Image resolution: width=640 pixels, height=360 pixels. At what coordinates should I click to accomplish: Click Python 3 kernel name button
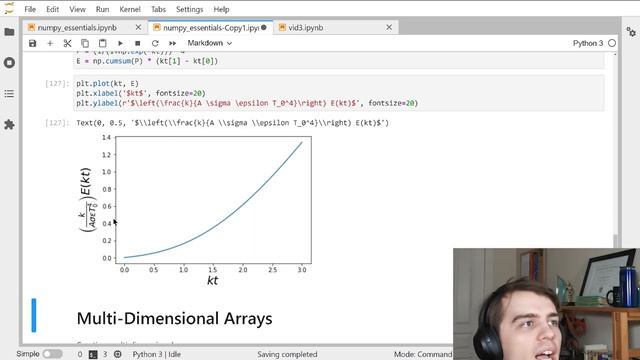[x=588, y=43]
